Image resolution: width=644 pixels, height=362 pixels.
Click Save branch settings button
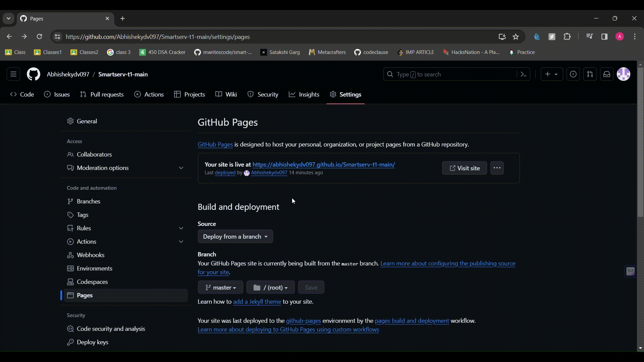pos(311,287)
